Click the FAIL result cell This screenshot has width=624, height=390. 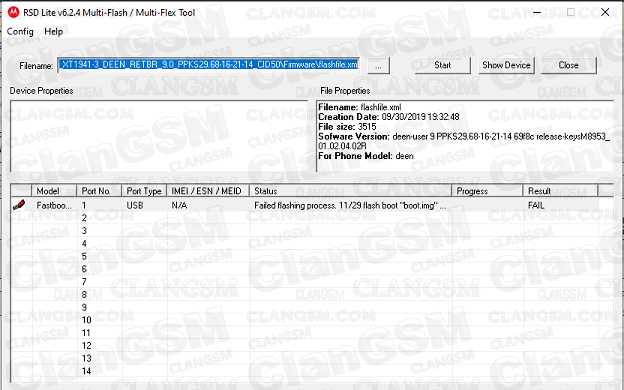tap(536, 205)
